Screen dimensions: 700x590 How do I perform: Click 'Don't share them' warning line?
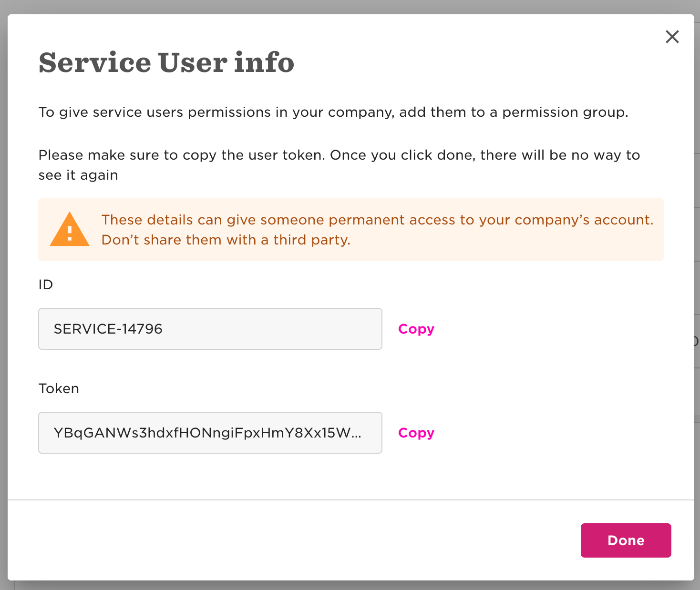point(226,240)
